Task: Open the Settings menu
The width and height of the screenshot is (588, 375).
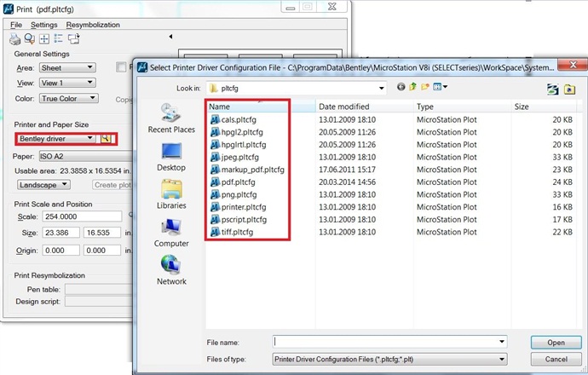Action: [44, 25]
